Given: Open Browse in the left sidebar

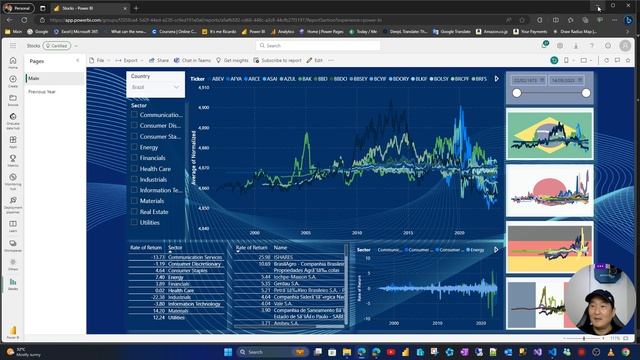Looking at the screenshot, I should click(x=13, y=100).
